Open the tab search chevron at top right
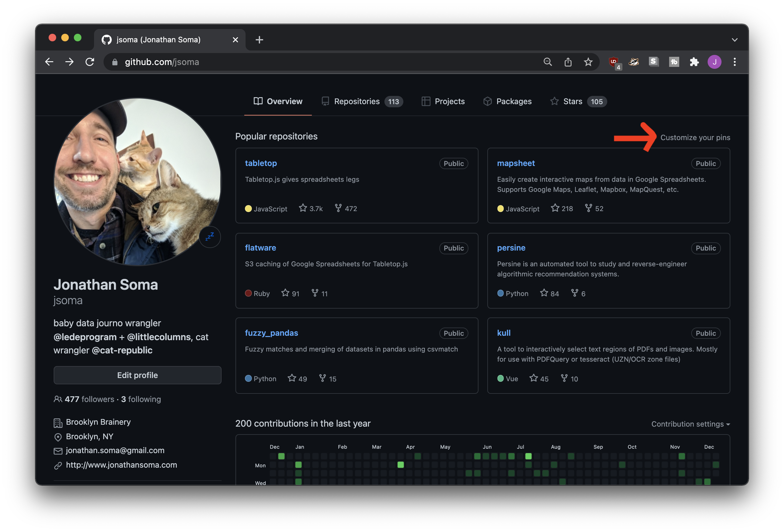 click(735, 39)
